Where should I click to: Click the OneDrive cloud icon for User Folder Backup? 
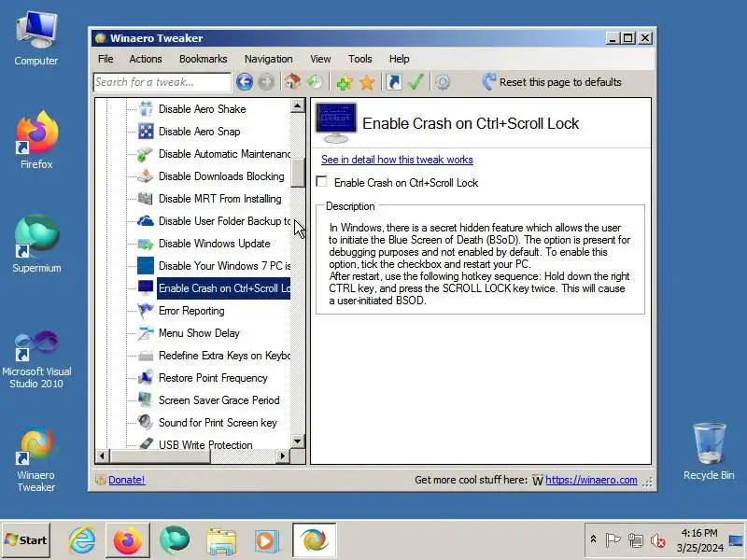tap(146, 221)
